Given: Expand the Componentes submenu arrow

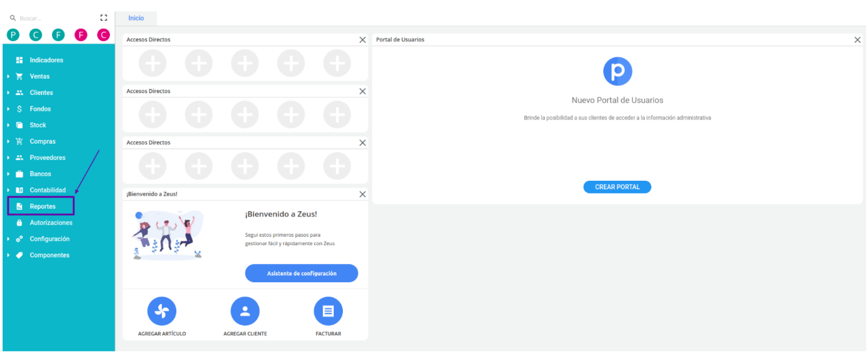Looking at the screenshot, I should [7, 255].
